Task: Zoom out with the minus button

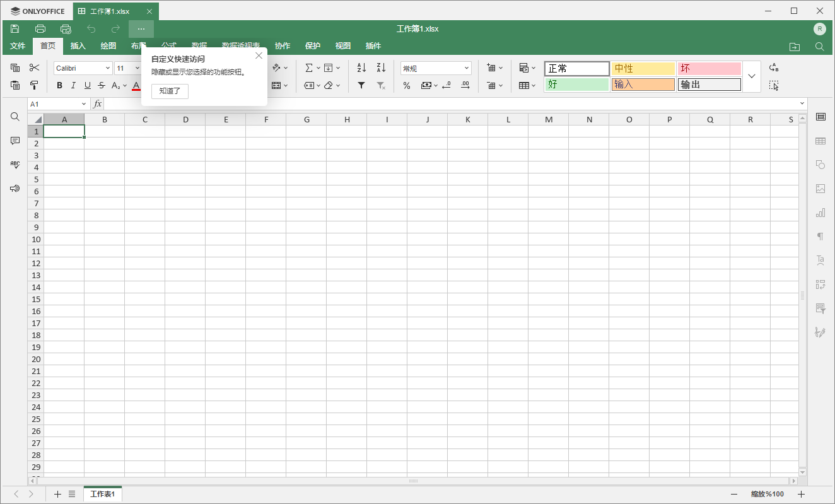Action: 734,495
